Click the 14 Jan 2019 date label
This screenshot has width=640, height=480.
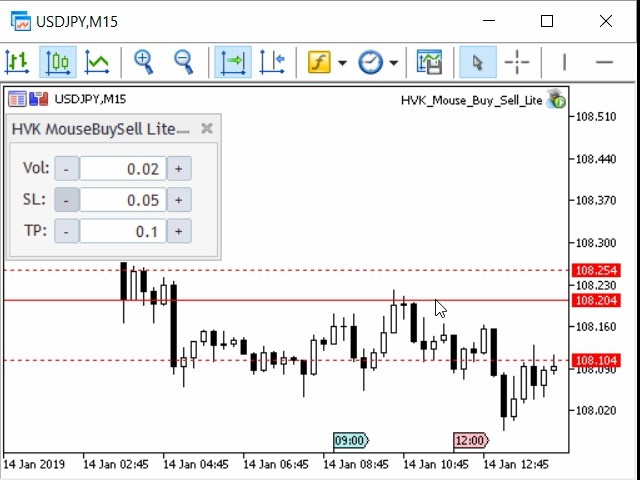click(34, 464)
